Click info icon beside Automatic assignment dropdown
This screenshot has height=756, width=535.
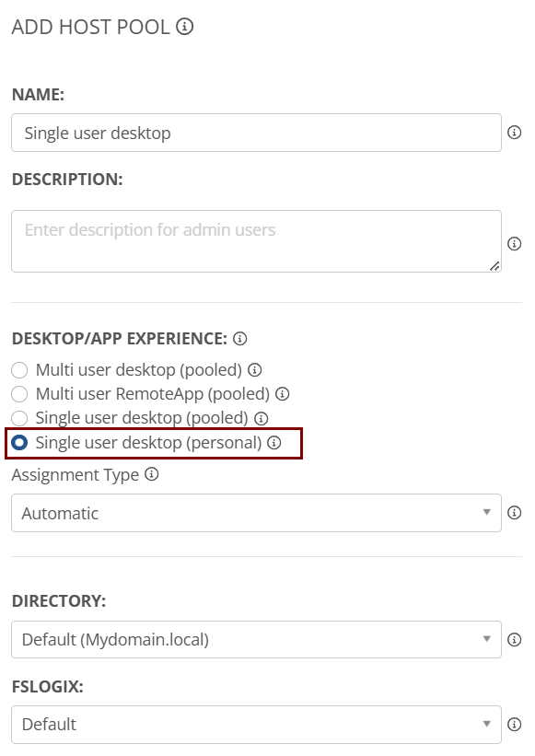click(514, 513)
